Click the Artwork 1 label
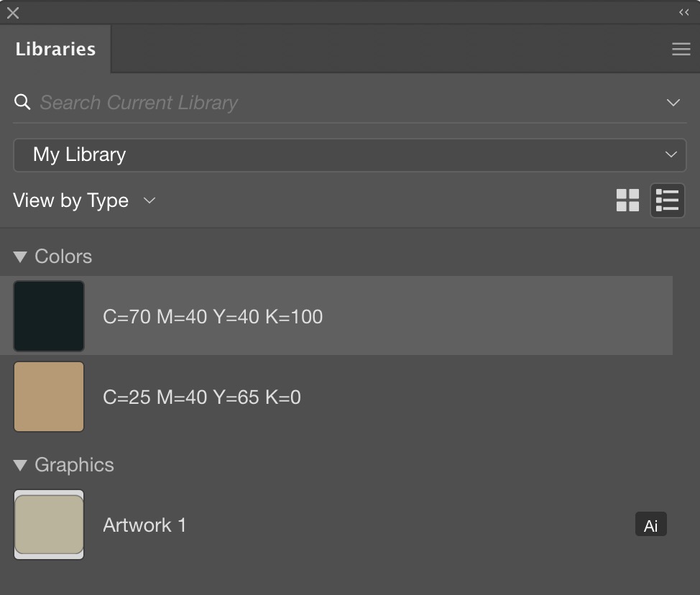This screenshot has width=700, height=595. pyautogui.click(x=144, y=525)
